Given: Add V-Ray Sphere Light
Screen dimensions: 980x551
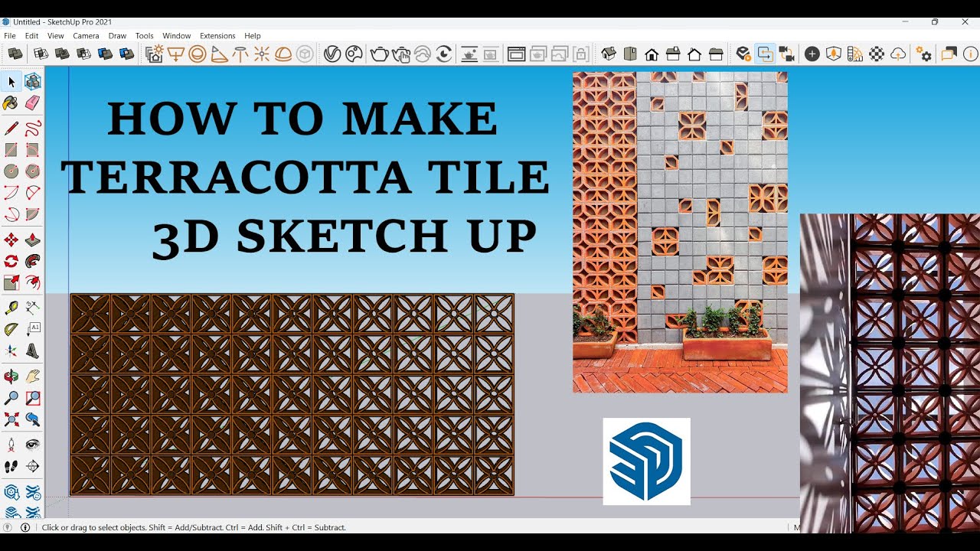Looking at the screenshot, I should (198, 54).
